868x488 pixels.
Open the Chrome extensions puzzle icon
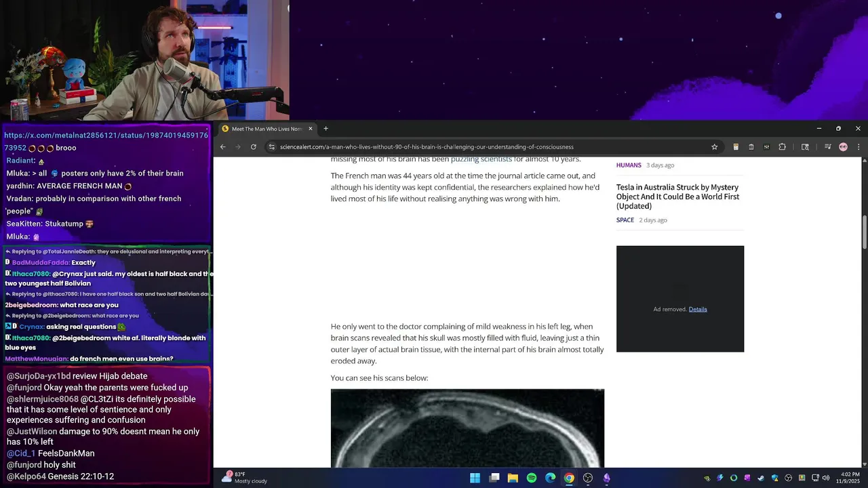(x=782, y=147)
